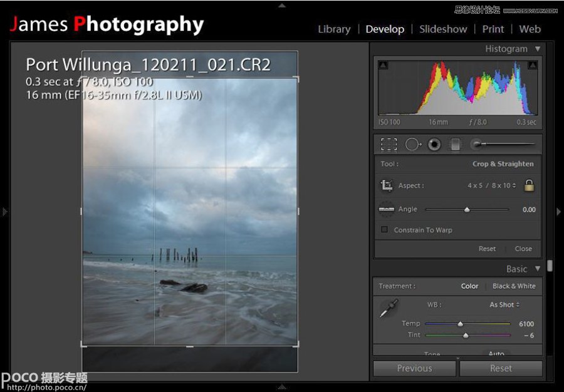This screenshot has width=564, height=392.
Task: Show the filmstrip via bottom arrow
Action: (x=283, y=387)
